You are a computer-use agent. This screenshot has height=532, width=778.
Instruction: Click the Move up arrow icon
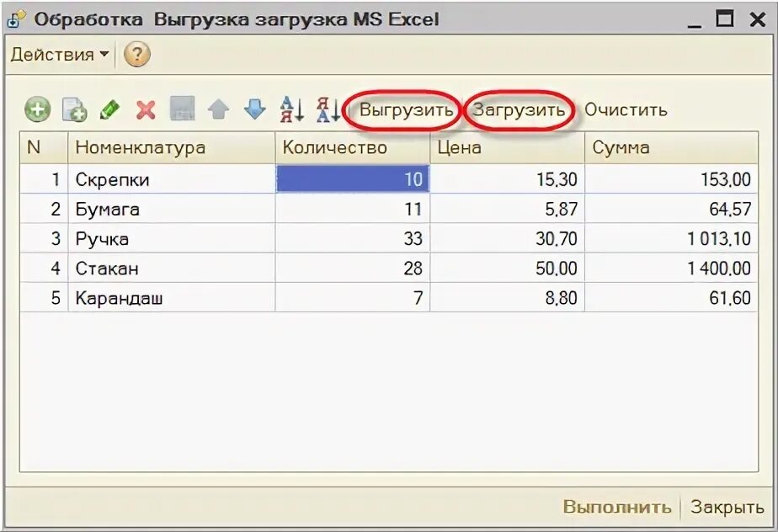218,109
